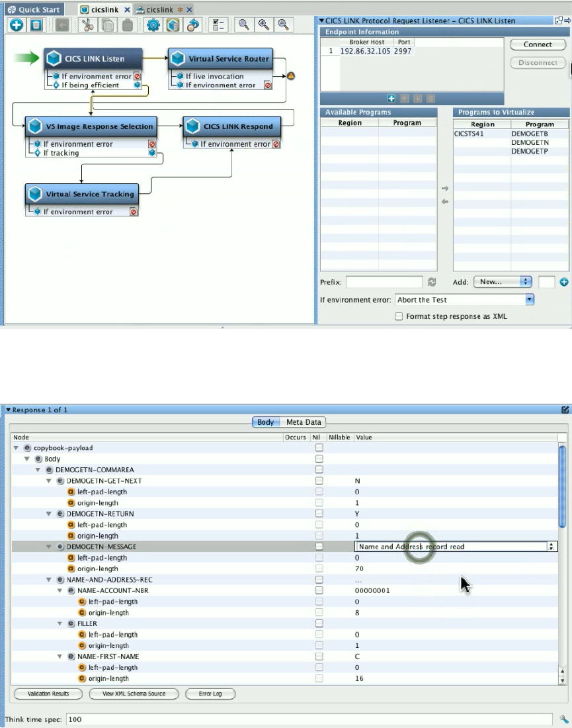The image size is (572, 728).
Task: Click the edit icon in Response header
Action: [x=565, y=410]
